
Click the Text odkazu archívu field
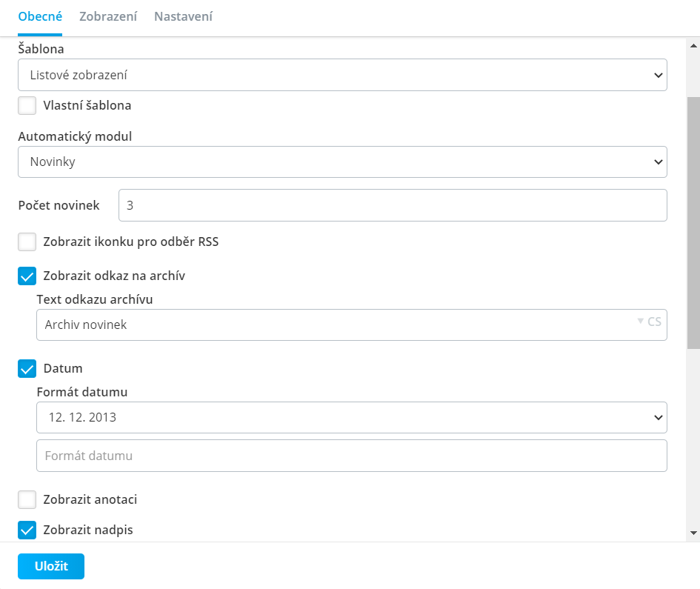[352, 325]
